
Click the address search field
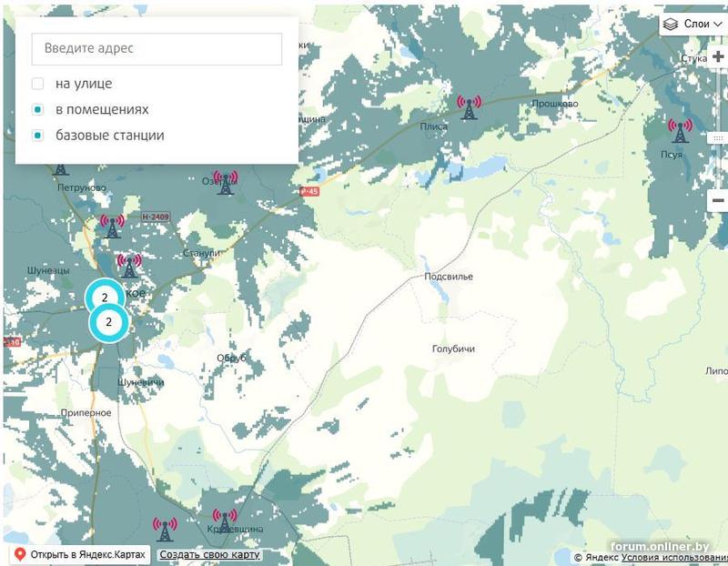(x=157, y=49)
